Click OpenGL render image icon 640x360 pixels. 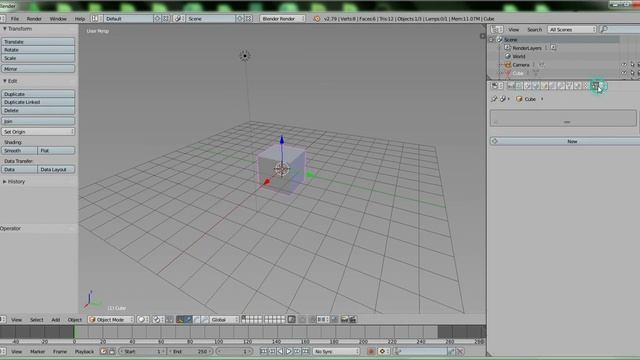pos(344,320)
